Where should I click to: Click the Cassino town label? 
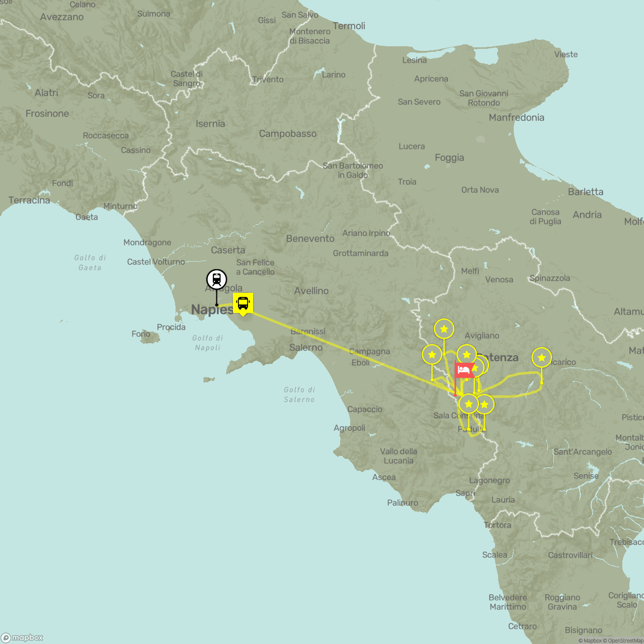tap(136, 150)
